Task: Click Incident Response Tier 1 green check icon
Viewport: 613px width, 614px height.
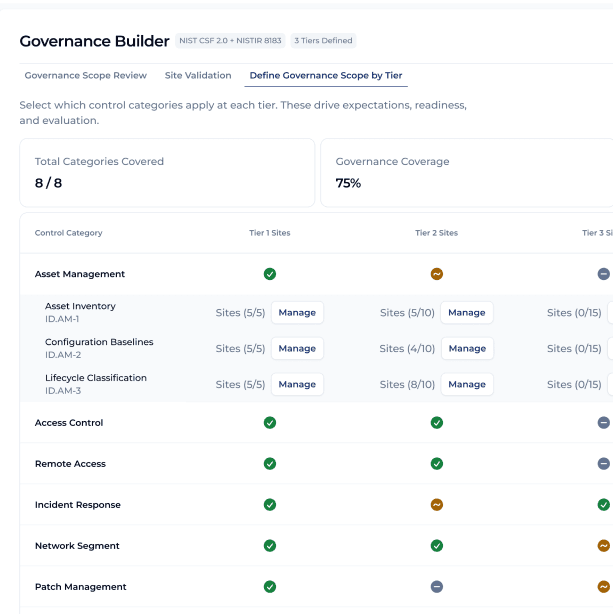Action: [x=270, y=505]
